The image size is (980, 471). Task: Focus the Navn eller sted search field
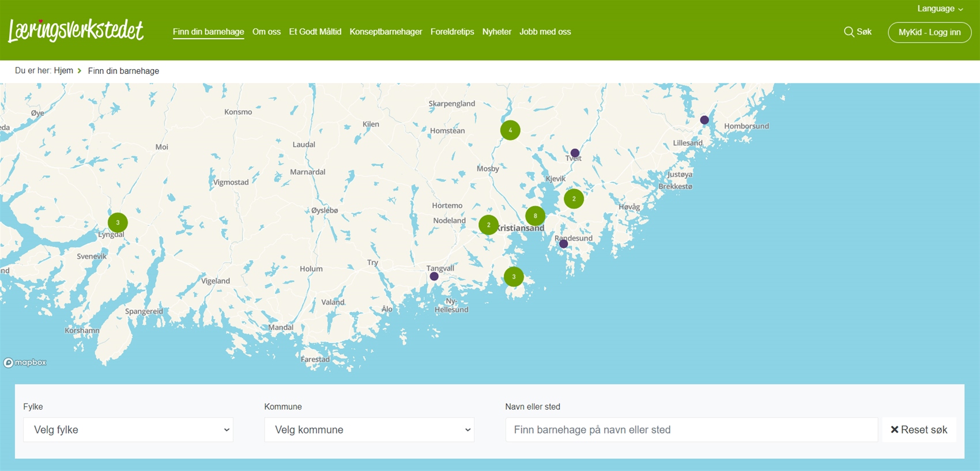691,429
